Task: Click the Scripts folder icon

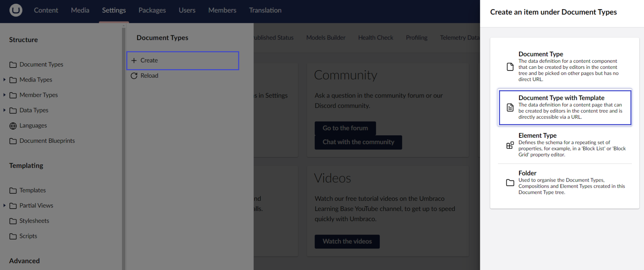Action: point(13,236)
